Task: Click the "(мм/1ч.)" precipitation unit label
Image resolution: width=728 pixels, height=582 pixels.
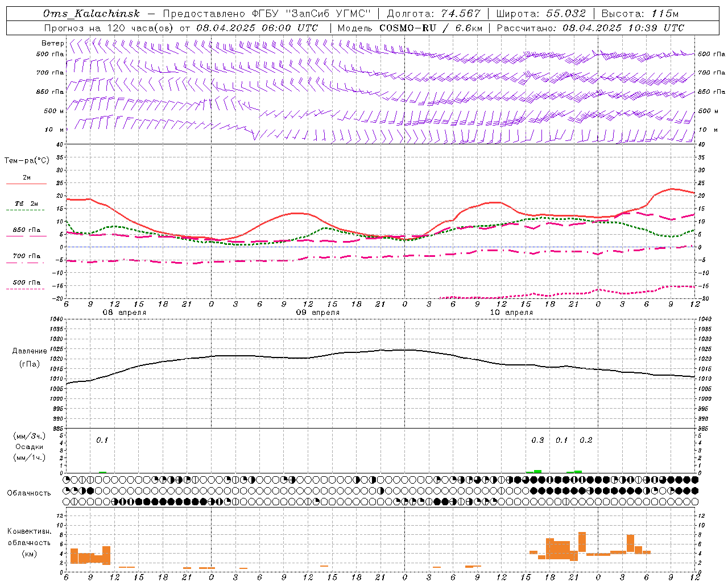Action: tap(30, 458)
